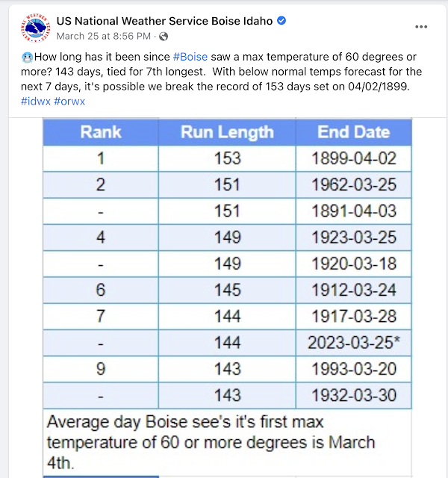Click the rank 6 cell
Viewport: 448px width, 478px height.
(101, 290)
